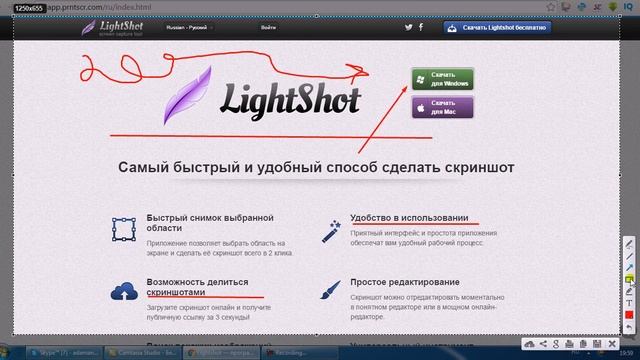Open the Russian language dropdown

pyautogui.click(x=189, y=28)
